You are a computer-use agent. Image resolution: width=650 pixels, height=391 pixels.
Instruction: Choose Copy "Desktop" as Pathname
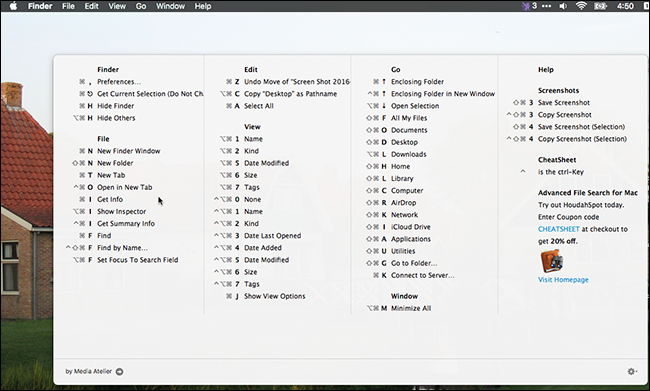[290, 94]
